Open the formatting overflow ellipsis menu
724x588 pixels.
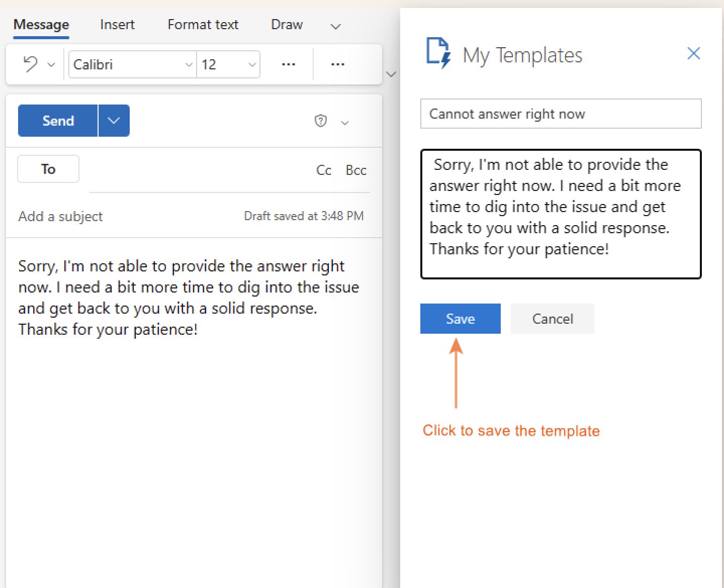tap(288, 64)
